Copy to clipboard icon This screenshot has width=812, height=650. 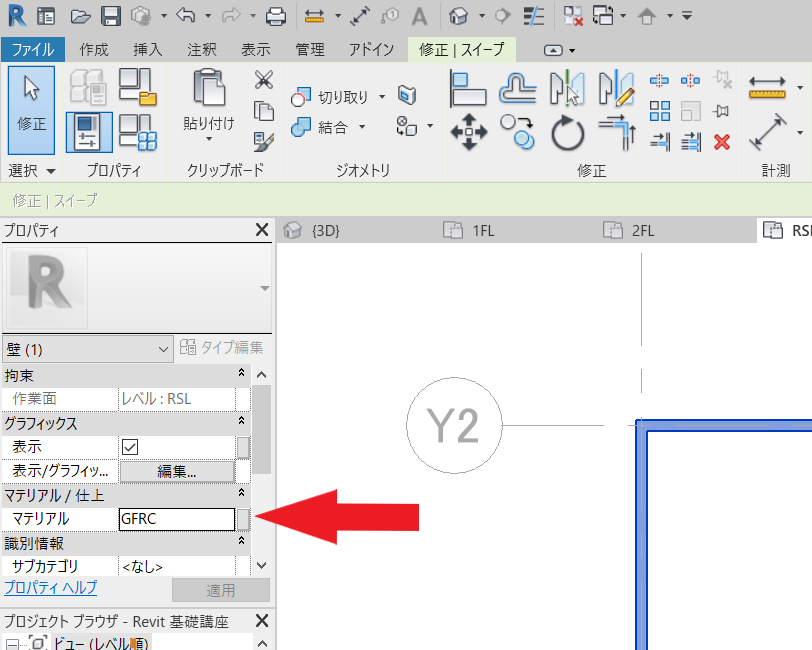point(264,111)
